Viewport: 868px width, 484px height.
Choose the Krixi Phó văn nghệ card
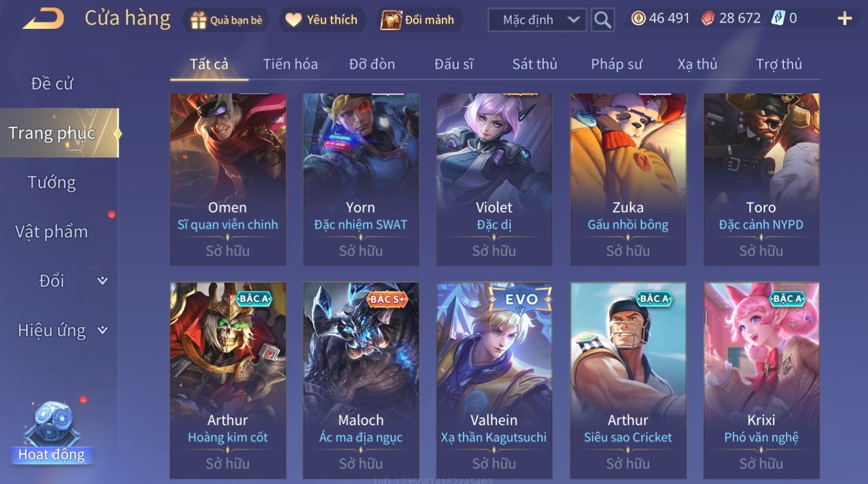[761, 380]
